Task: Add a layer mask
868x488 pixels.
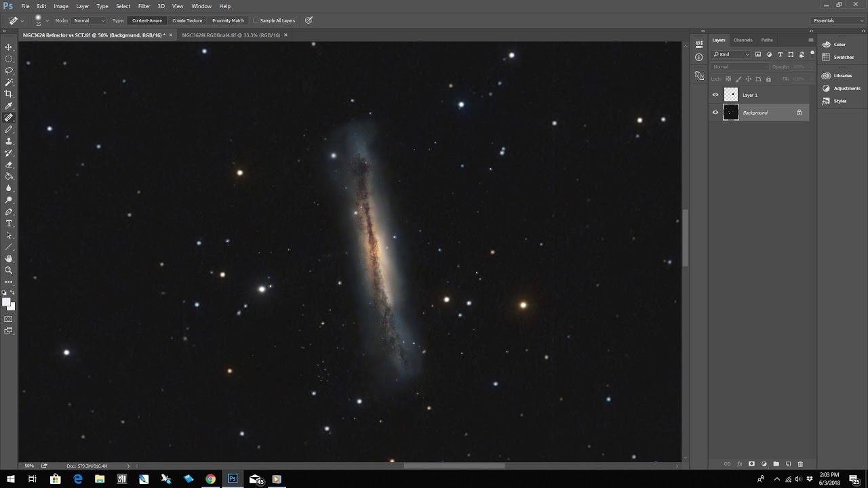Action: 751,464
